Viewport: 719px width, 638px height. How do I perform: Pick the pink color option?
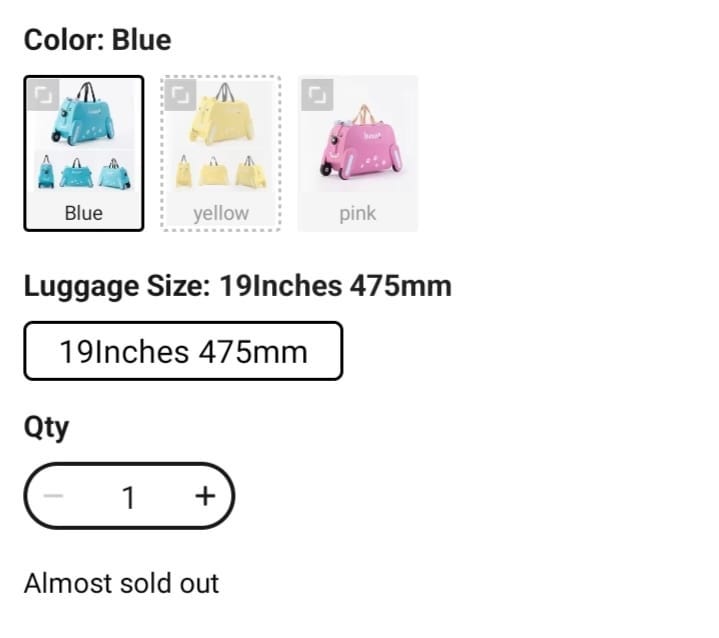point(358,153)
